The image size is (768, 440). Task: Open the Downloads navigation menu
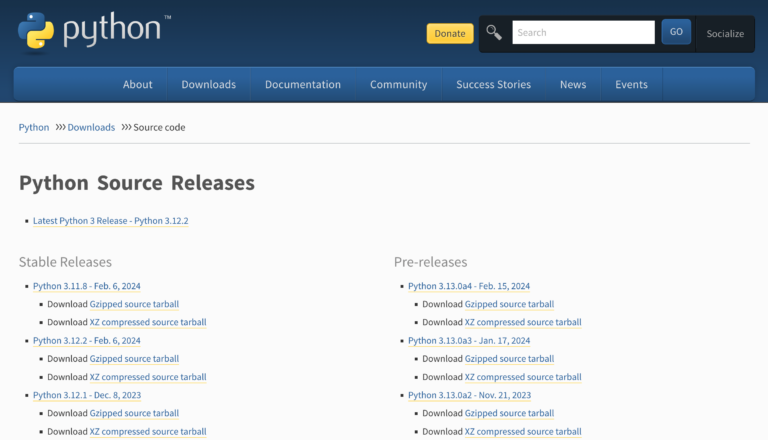(209, 84)
